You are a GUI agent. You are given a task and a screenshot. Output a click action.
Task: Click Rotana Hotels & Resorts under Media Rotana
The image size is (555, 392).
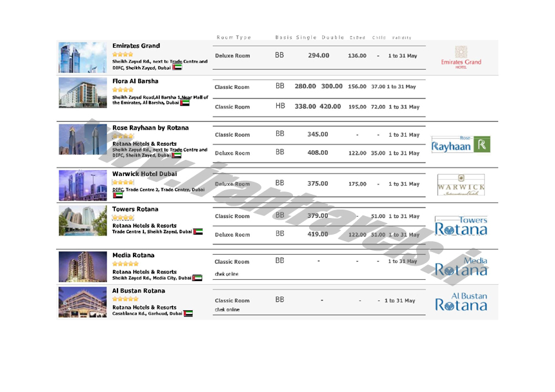145,272
